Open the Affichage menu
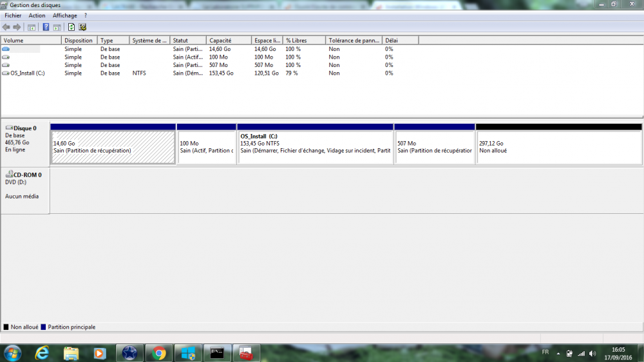 pos(65,15)
